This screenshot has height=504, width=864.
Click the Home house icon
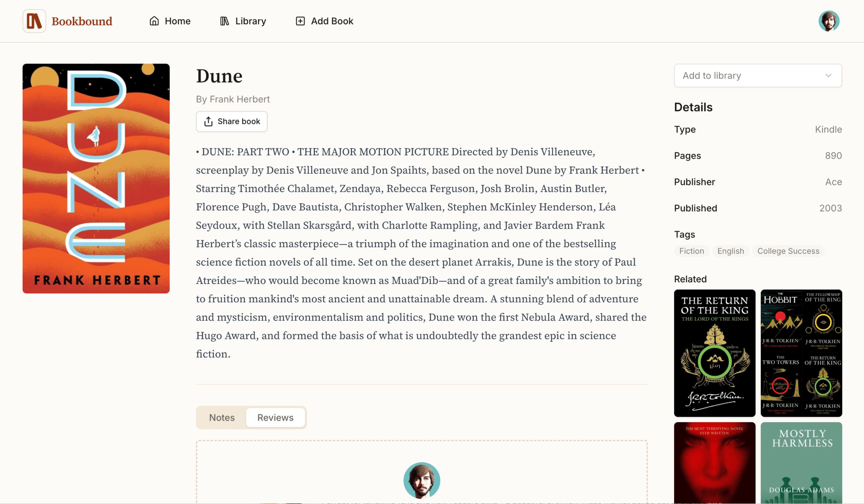tap(154, 21)
